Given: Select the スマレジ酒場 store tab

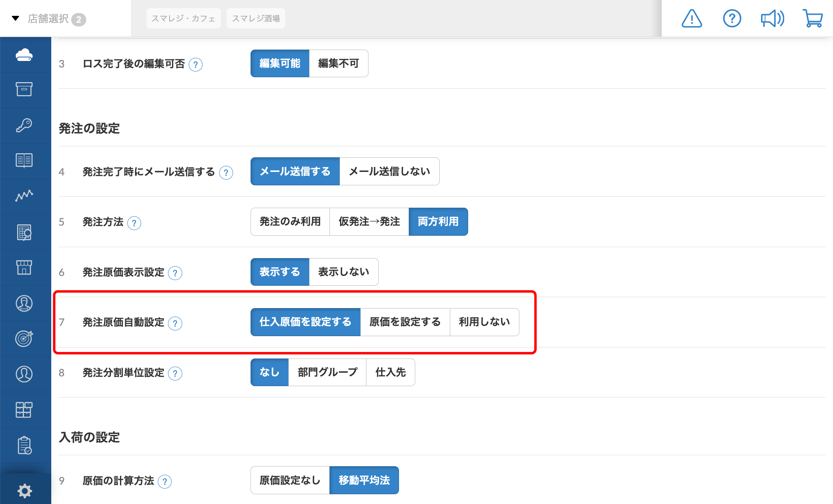Looking at the screenshot, I should [255, 18].
